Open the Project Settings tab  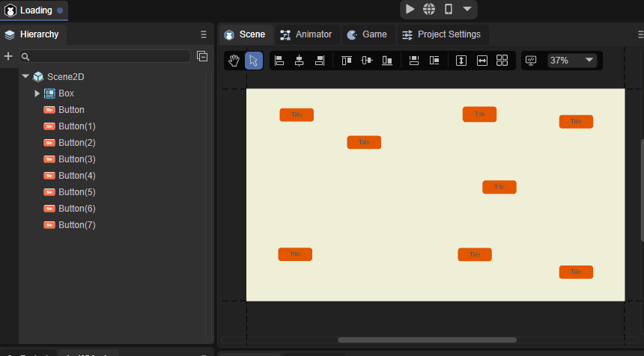441,34
